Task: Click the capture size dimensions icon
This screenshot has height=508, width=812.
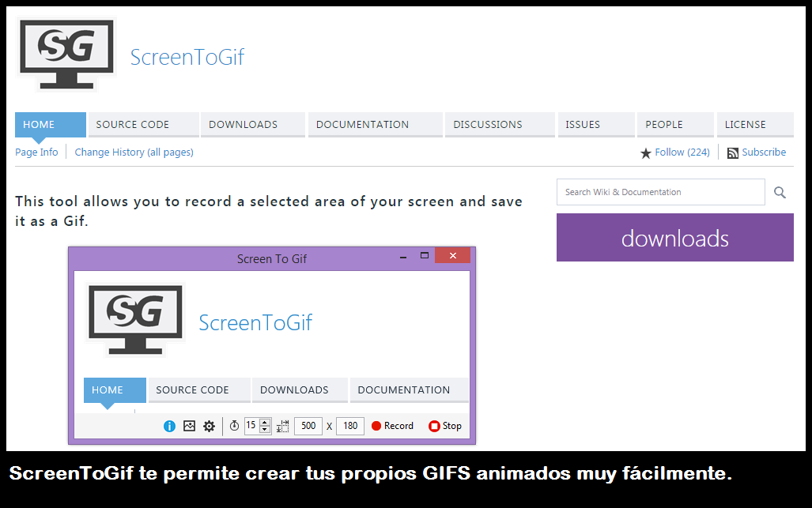Action: (283, 426)
